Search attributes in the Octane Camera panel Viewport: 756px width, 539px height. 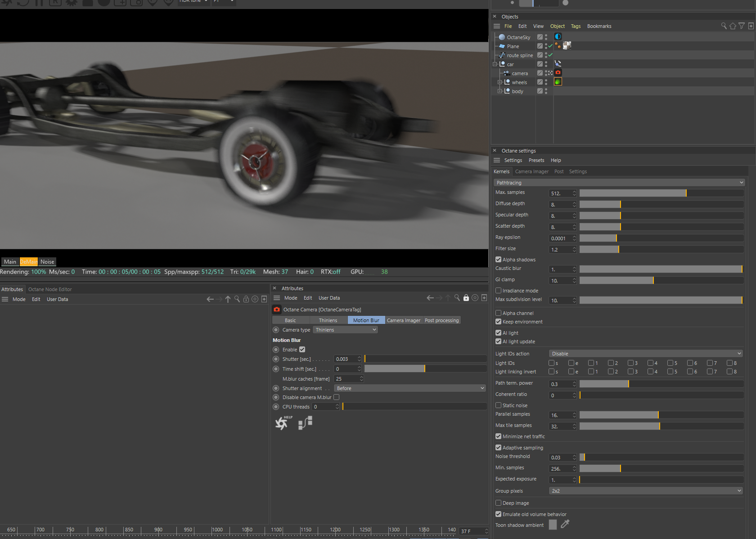point(457,298)
